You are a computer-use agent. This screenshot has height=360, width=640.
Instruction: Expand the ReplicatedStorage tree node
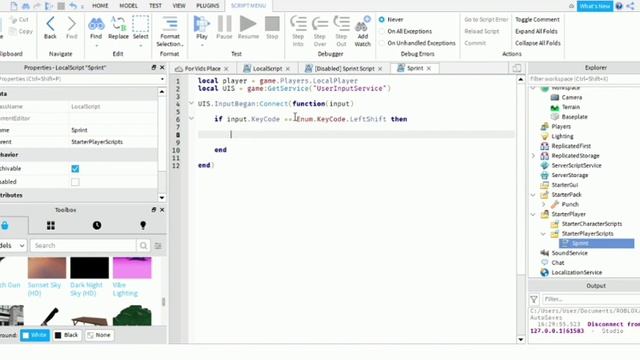[x=533, y=156]
